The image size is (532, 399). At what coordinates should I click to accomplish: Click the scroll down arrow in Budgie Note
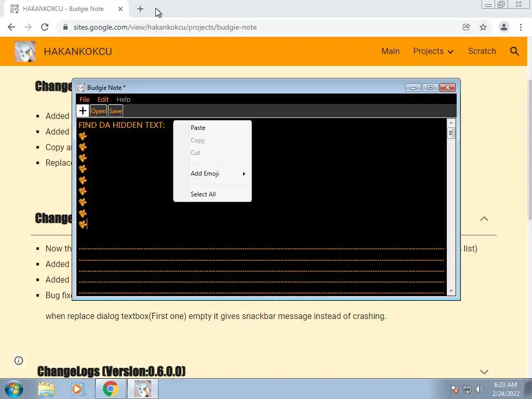[451, 291]
